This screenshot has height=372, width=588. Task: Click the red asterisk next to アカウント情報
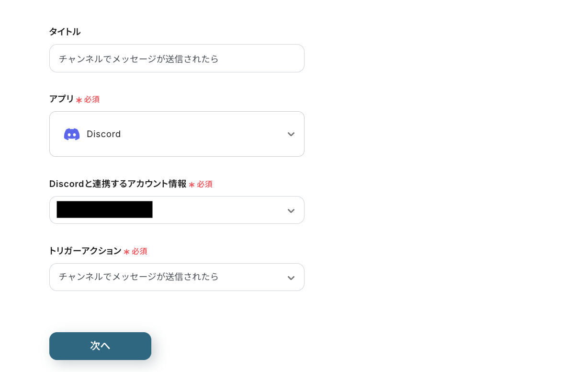[192, 185]
